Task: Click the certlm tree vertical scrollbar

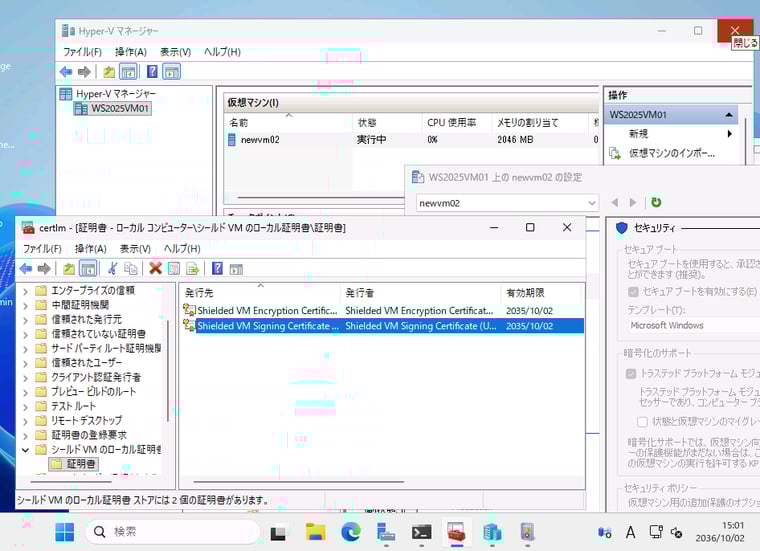Action: pyautogui.click(x=168, y=370)
